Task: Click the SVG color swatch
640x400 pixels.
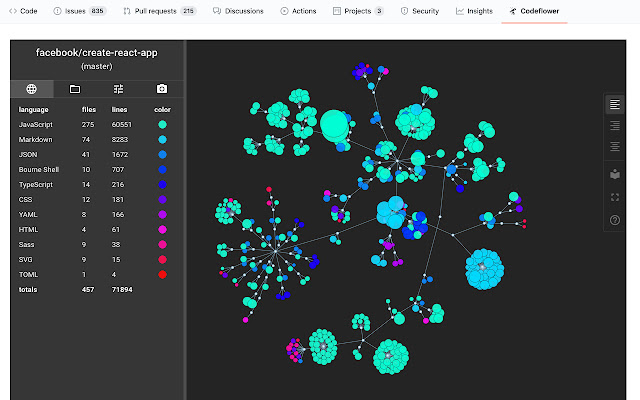Action: click(x=162, y=260)
